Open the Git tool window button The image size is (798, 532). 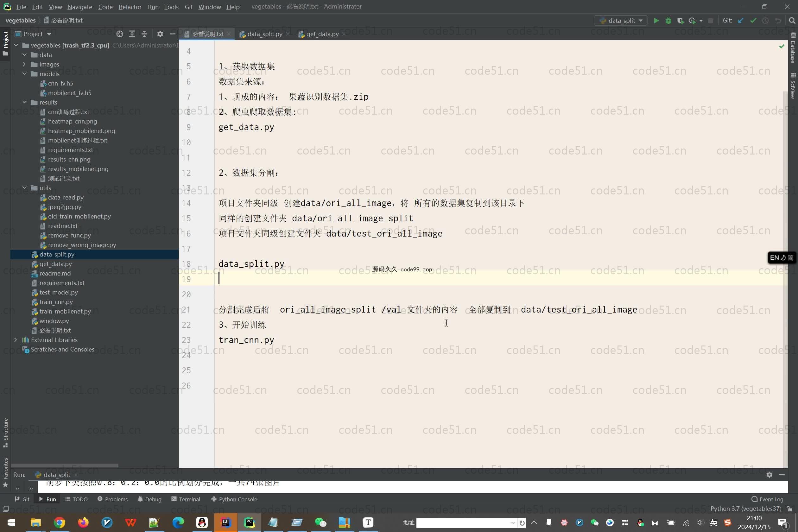tap(22, 499)
